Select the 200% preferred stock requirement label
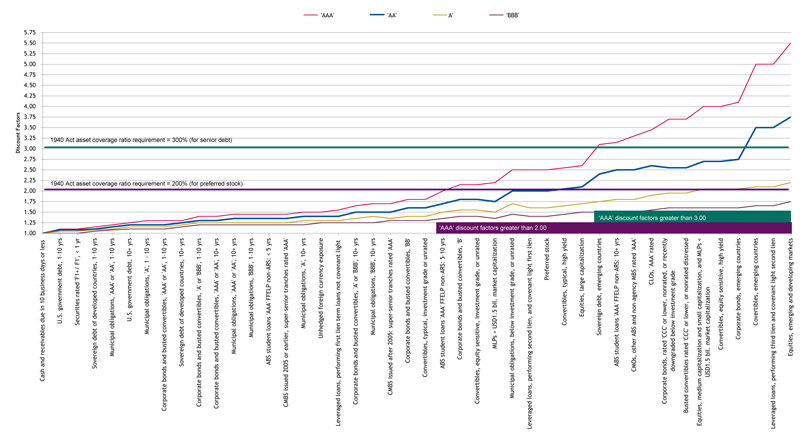This screenshot has width=810, height=442. coord(146,184)
